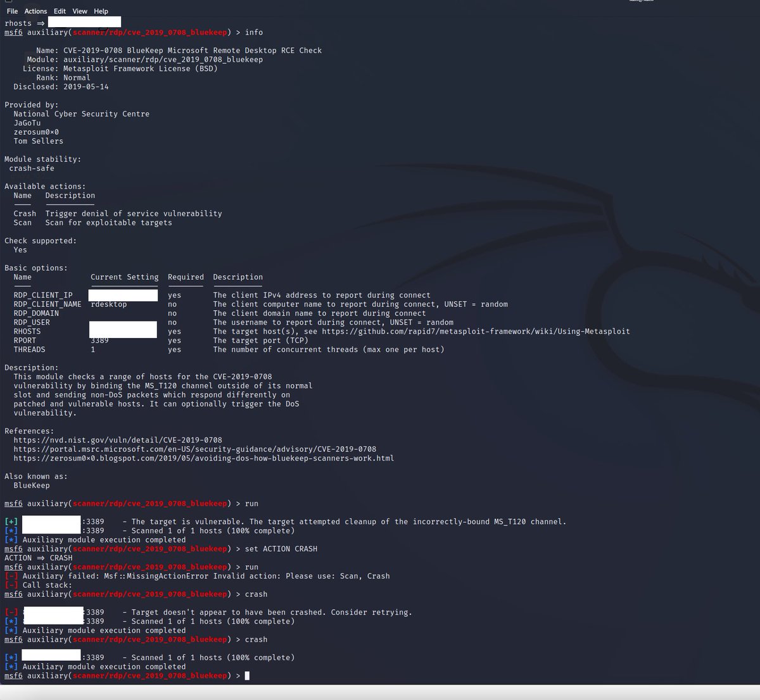The height and width of the screenshot is (700, 760).
Task: Click the RDP_USER option name
Action: pos(32,322)
